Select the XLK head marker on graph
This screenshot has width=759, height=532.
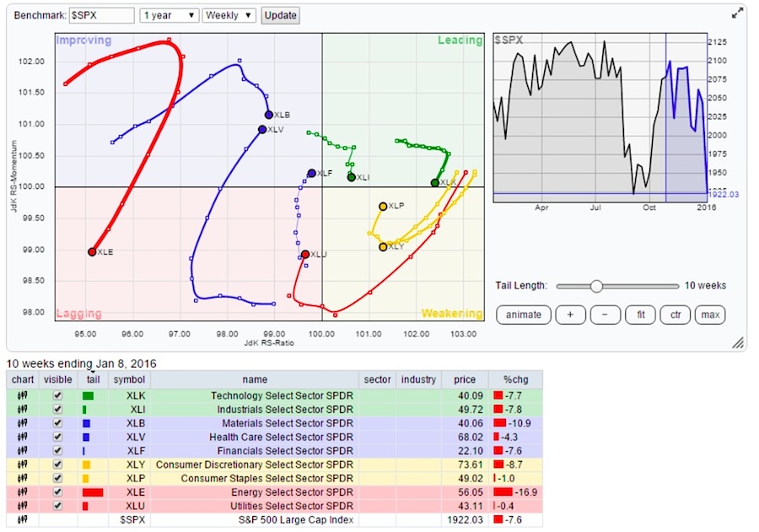click(434, 182)
